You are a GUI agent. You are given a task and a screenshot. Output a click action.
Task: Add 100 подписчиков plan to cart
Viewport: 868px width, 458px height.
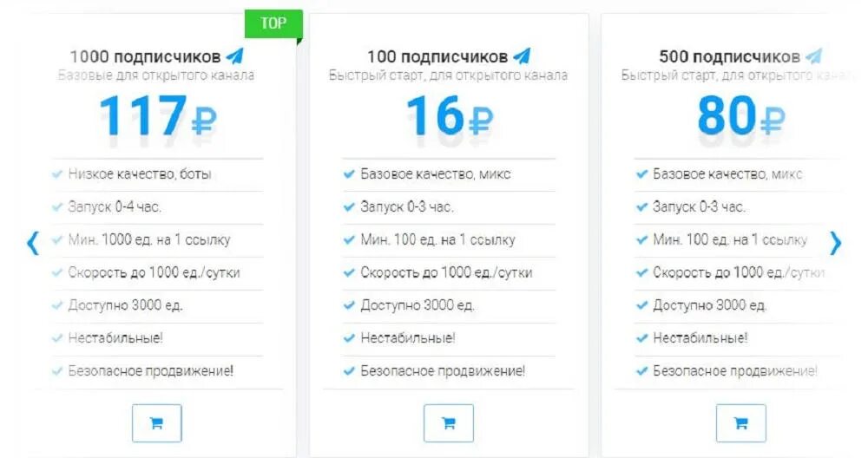coord(448,423)
